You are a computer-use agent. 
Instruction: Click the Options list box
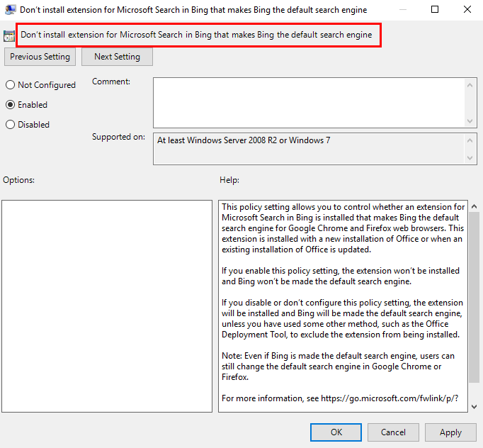[107, 306]
